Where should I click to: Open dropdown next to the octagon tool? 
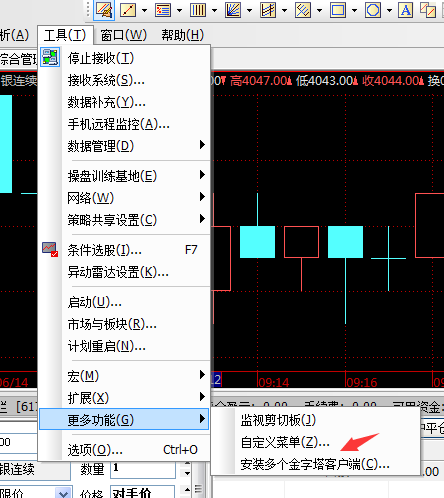[x=389, y=10]
